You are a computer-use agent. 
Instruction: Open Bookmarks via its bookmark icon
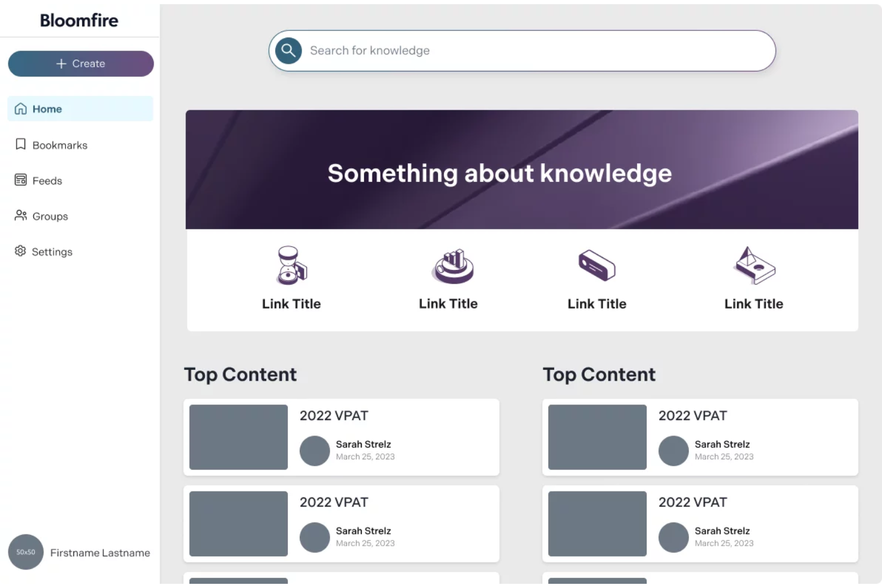pos(21,145)
